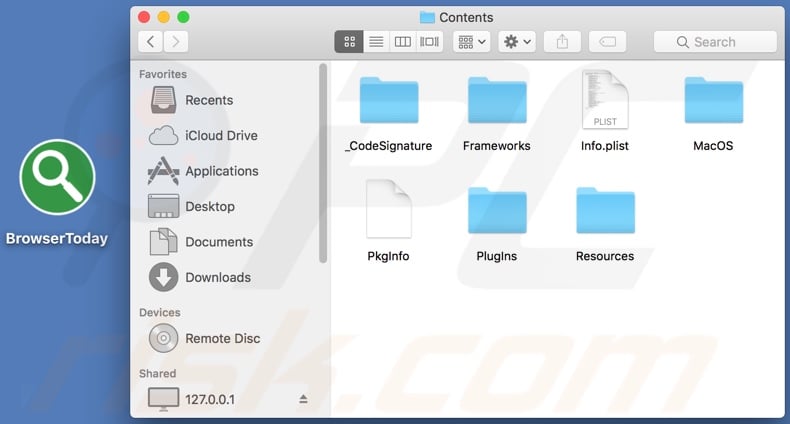Screen dimensions: 790x424
Task: Select the PlugIns folder icon
Action: [x=497, y=210]
